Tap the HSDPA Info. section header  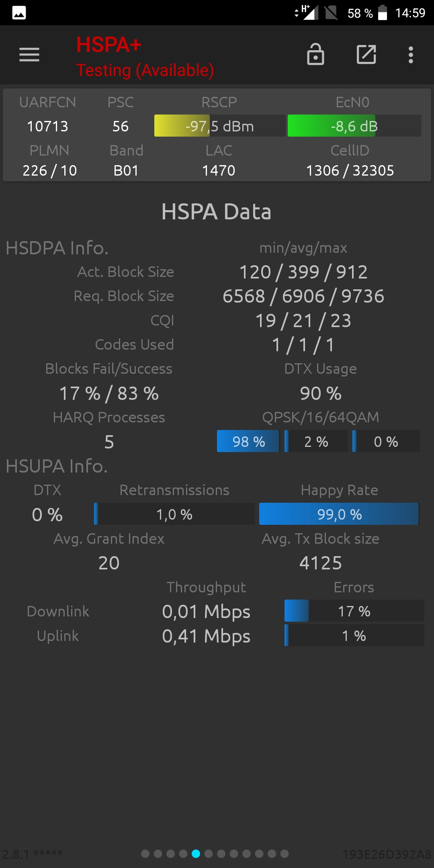tap(57, 248)
